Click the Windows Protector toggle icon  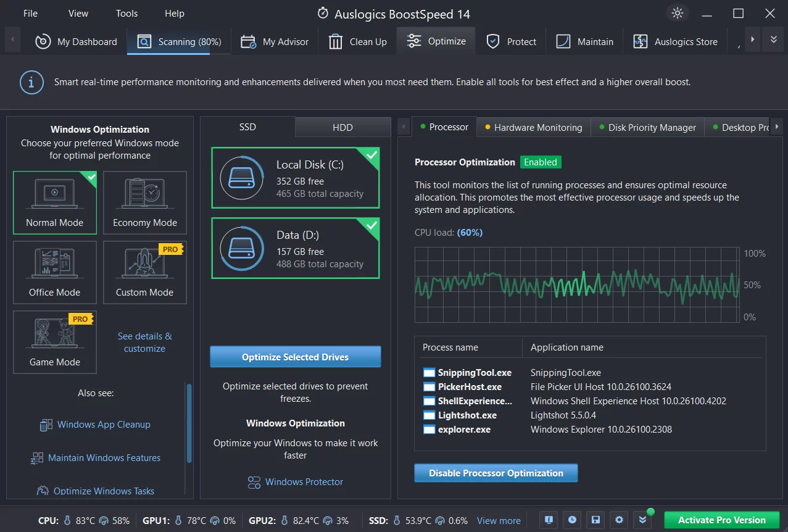pos(254,482)
